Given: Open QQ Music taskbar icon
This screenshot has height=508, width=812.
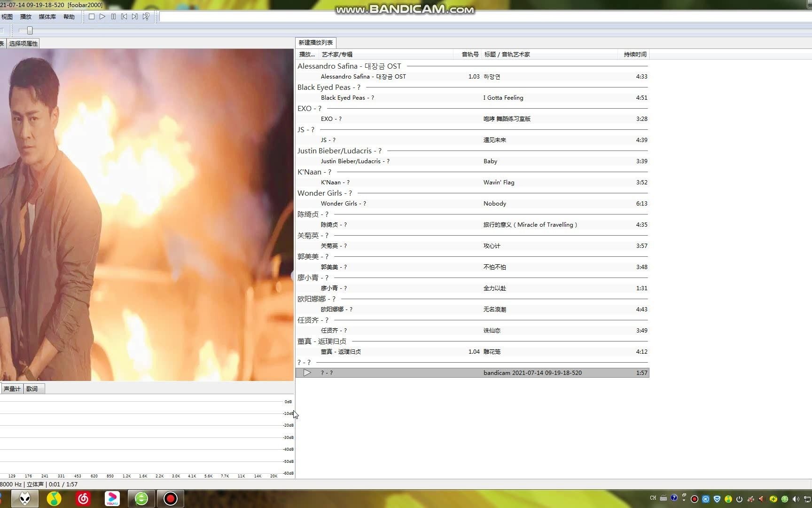Looking at the screenshot, I should click(54, 499).
